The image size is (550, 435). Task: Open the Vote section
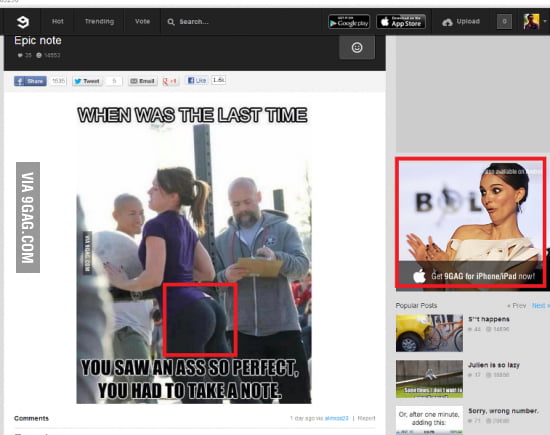click(x=142, y=21)
